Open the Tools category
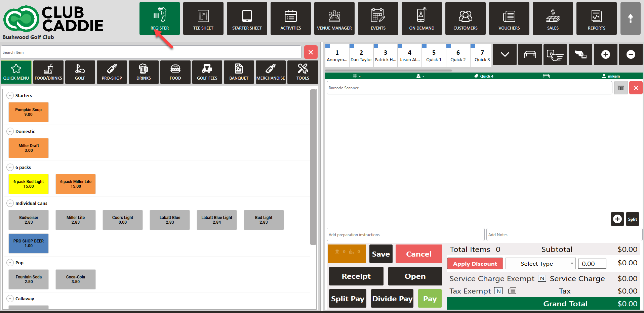This screenshot has width=644, height=313. point(303,72)
